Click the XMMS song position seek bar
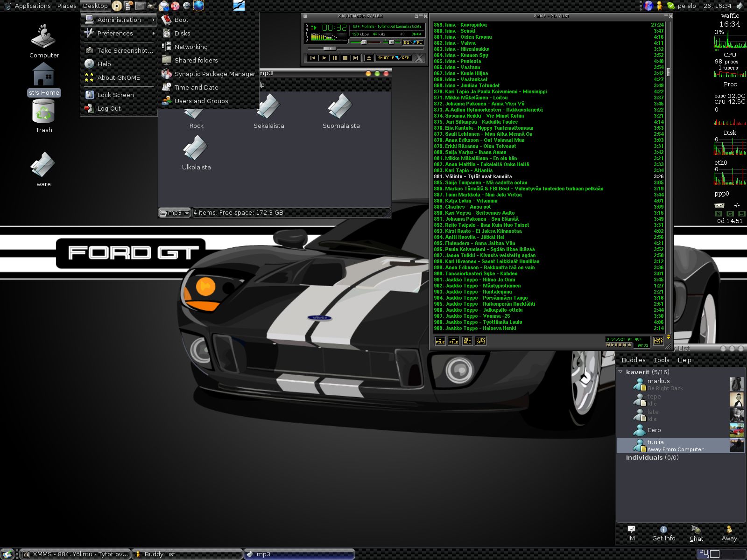This screenshot has height=560, width=747. pos(366,49)
